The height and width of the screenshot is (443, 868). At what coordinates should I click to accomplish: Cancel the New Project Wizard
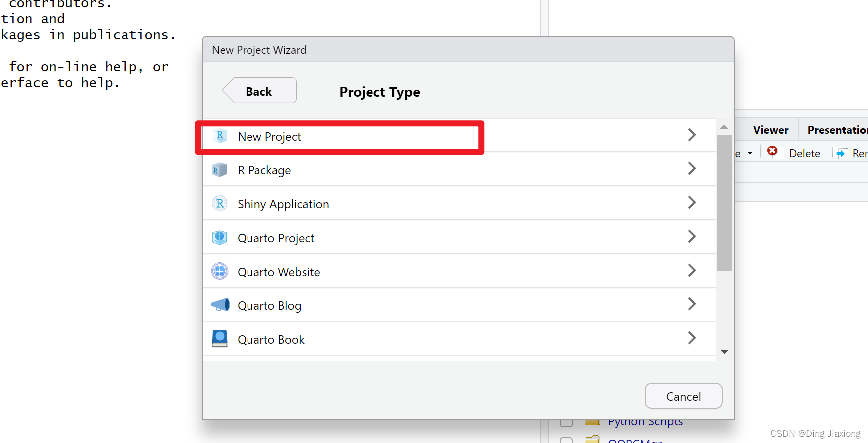tap(683, 396)
